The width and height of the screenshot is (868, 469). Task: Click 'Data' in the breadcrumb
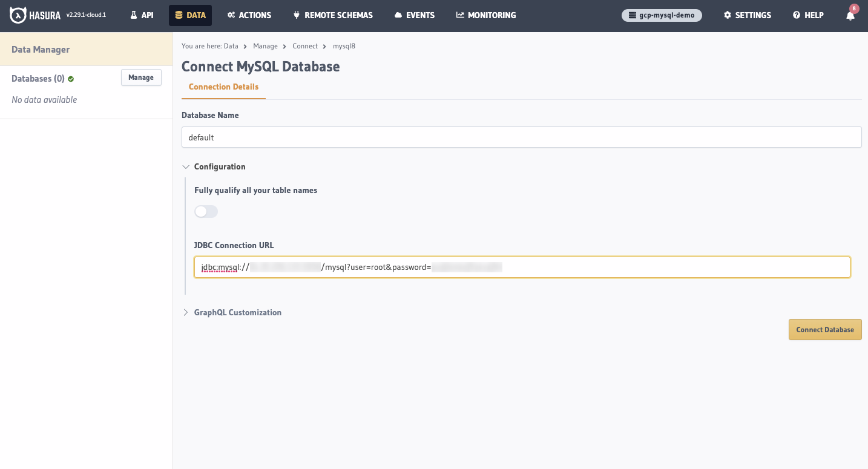(x=231, y=46)
